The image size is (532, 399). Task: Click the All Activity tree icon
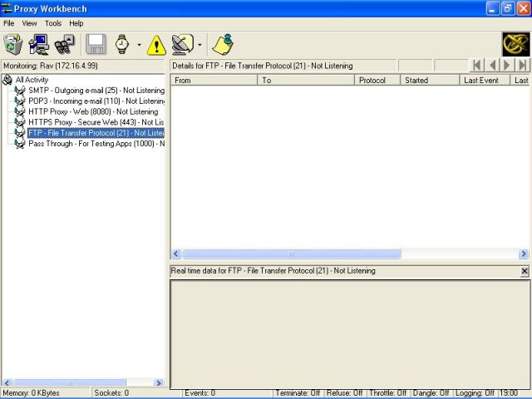point(7,80)
